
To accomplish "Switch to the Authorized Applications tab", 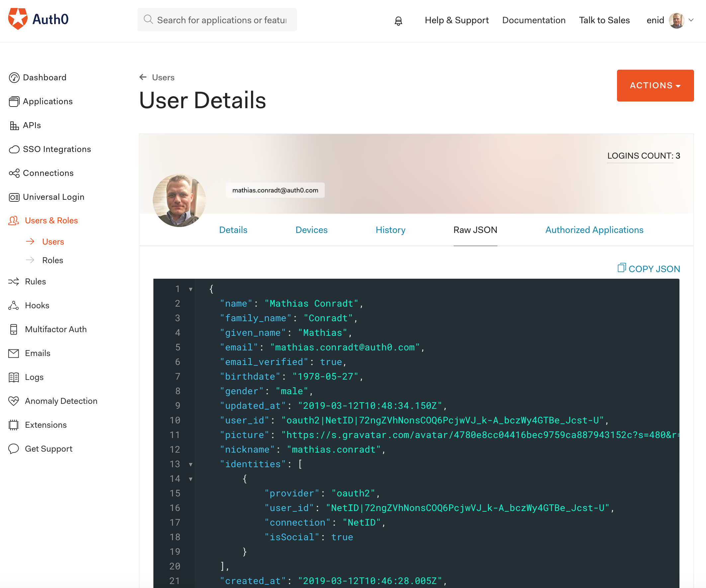I will [x=594, y=230].
